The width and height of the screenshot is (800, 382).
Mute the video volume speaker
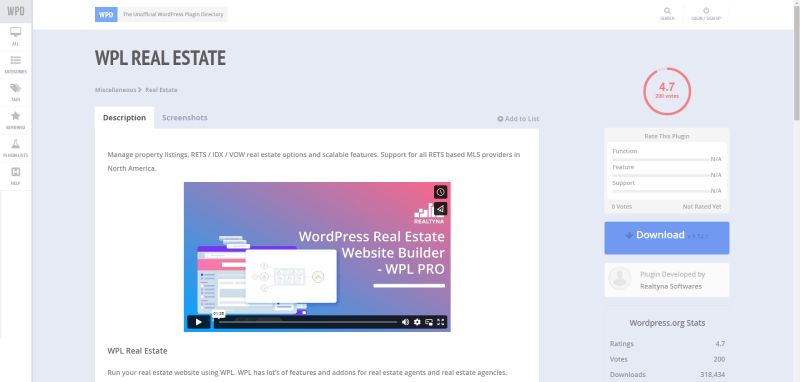click(x=406, y=322)
